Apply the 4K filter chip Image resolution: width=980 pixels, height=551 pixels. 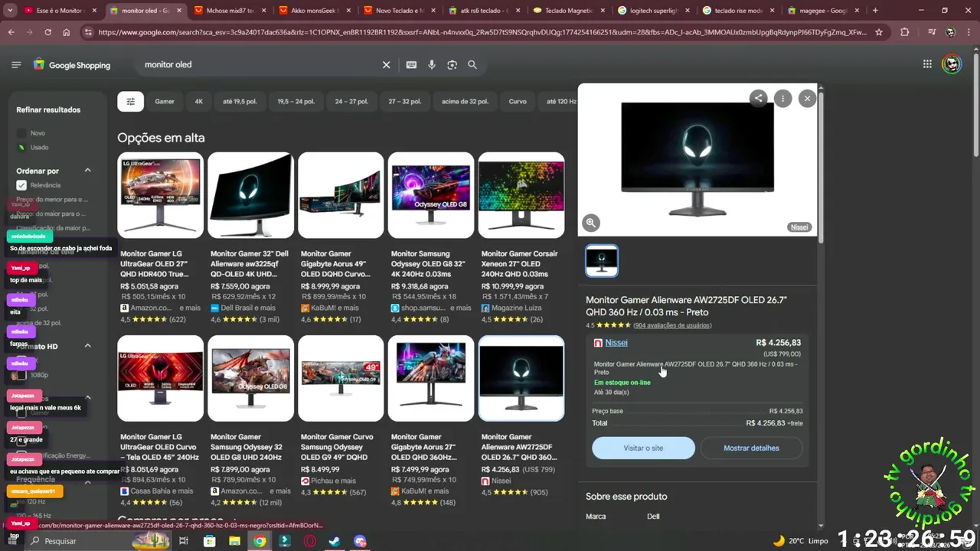tap(199, 101)
